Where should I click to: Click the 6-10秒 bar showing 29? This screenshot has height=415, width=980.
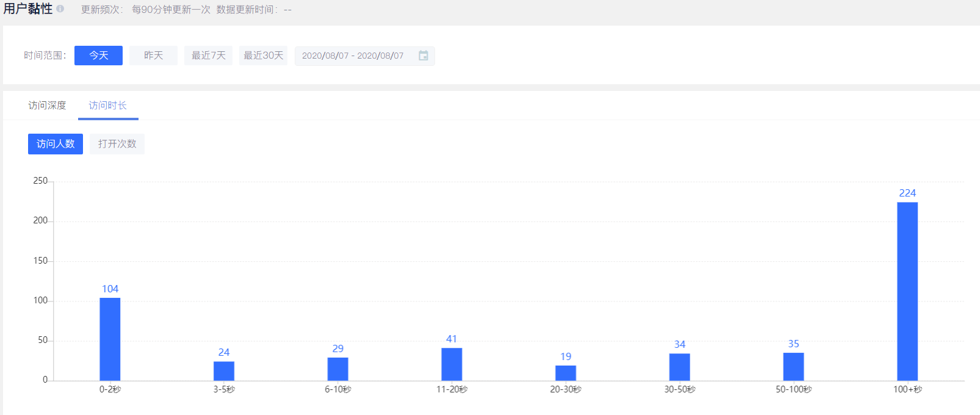click(x=337, y=369)
